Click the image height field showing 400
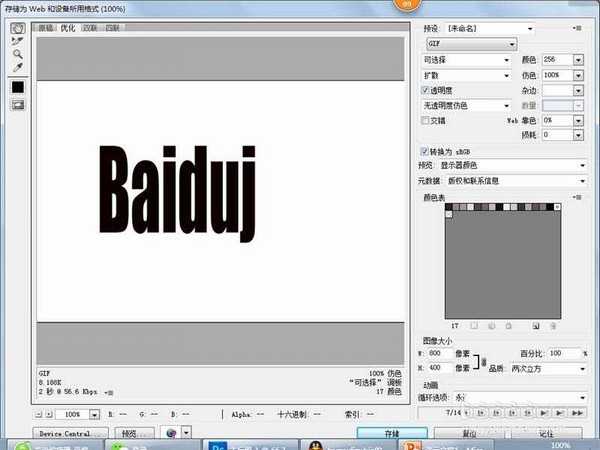 coord(440,368)
